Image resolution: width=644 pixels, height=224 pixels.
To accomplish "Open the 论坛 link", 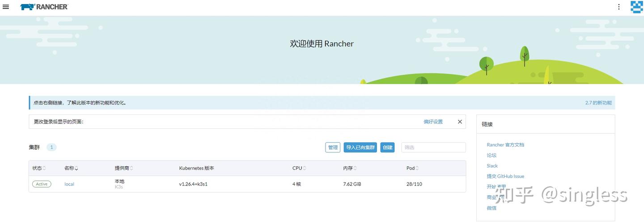I will click(491, 155).
